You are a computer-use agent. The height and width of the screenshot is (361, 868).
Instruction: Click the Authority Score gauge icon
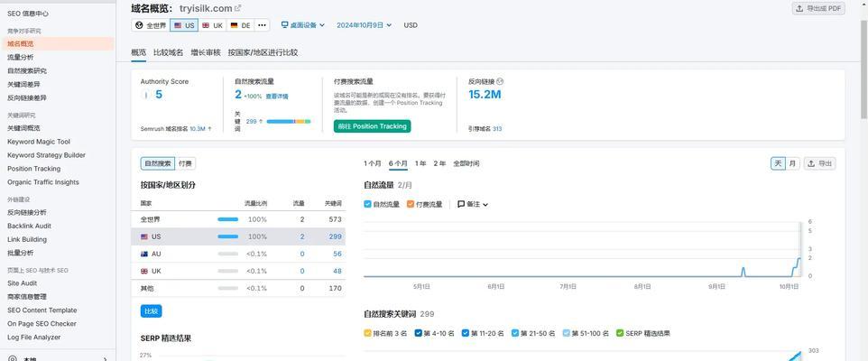(145, 96)
